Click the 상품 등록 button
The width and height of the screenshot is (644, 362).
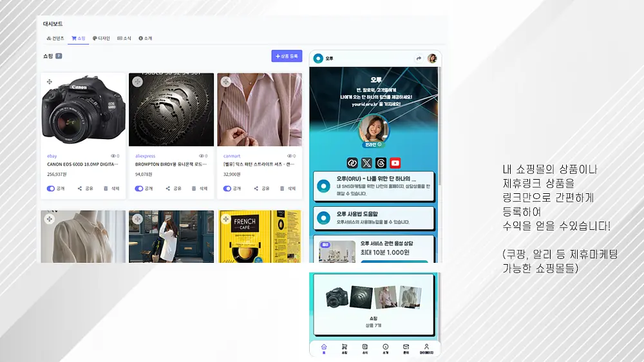[x=287, y=56]
